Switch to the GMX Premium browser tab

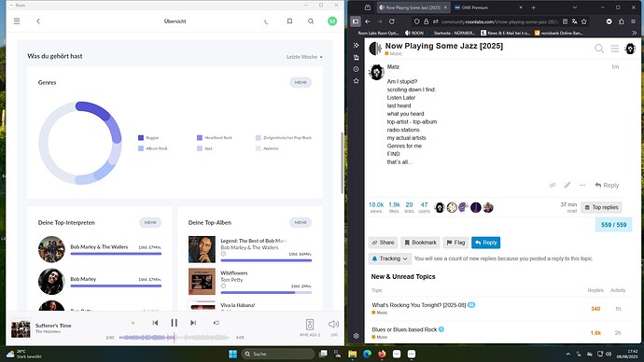tap(487, 7)
